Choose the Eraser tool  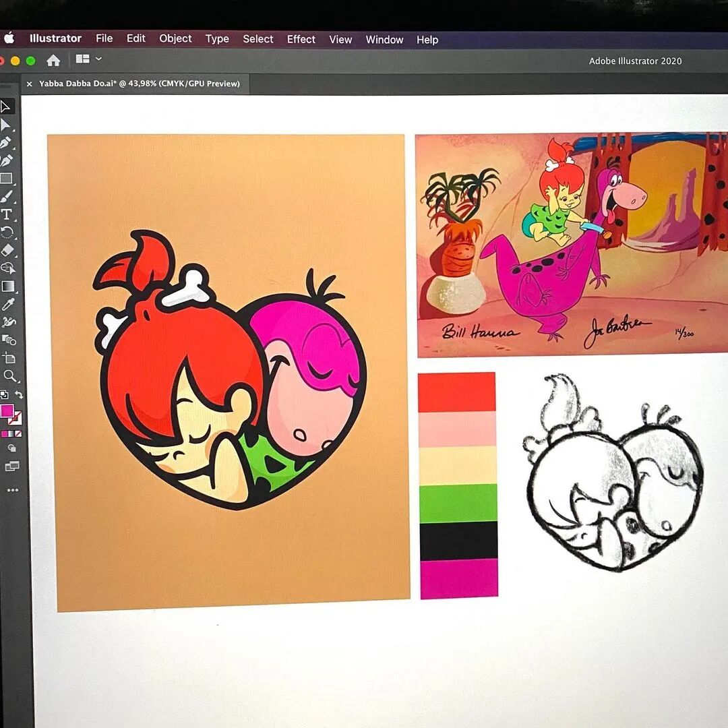7,250
